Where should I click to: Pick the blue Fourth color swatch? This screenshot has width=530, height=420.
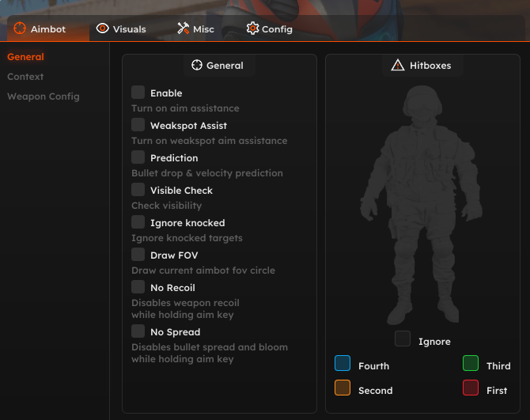pos(343,364)
